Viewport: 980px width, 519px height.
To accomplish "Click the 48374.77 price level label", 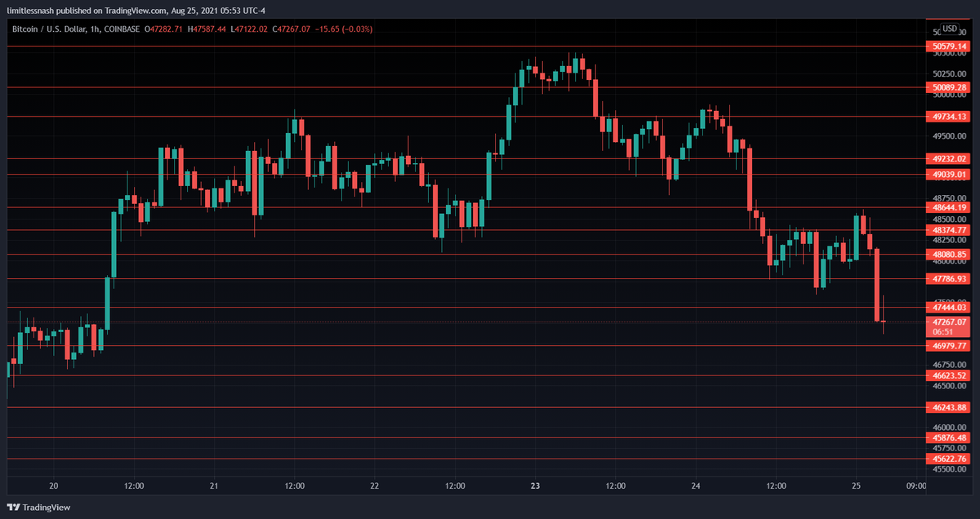I will tap(949, 231).
